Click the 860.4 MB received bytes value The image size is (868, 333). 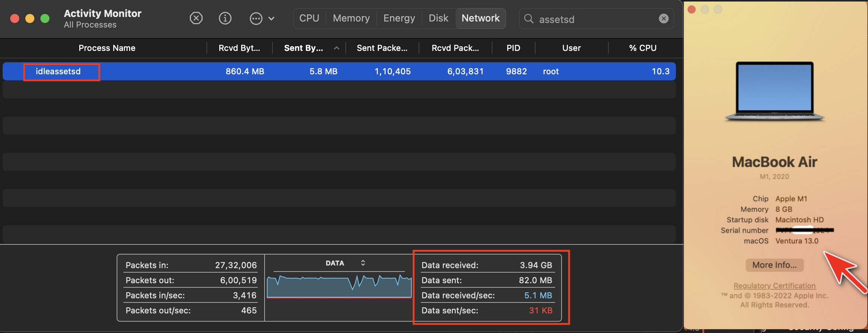[x=245, y=71]
